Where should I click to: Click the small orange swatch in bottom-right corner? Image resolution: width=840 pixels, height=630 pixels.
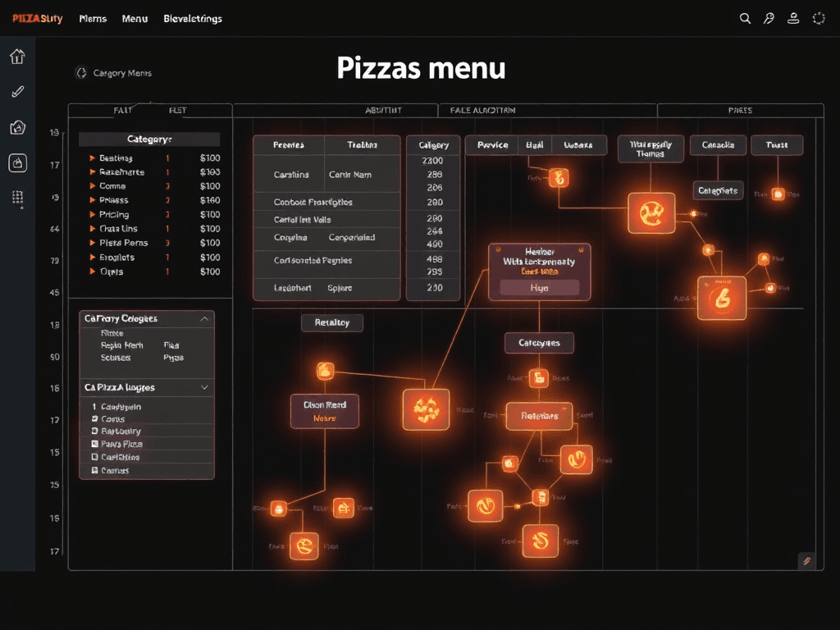click(x=806, y=560)
